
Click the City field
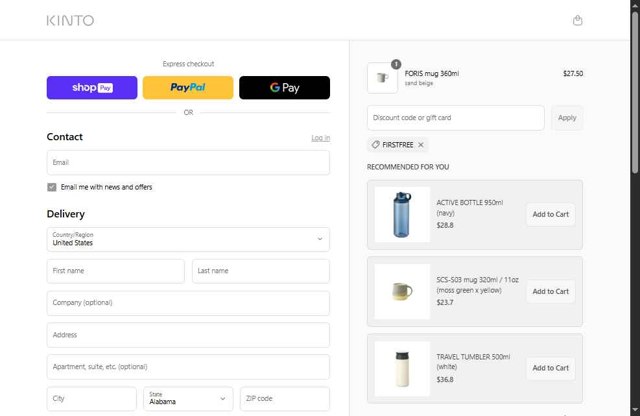point(91,398)
